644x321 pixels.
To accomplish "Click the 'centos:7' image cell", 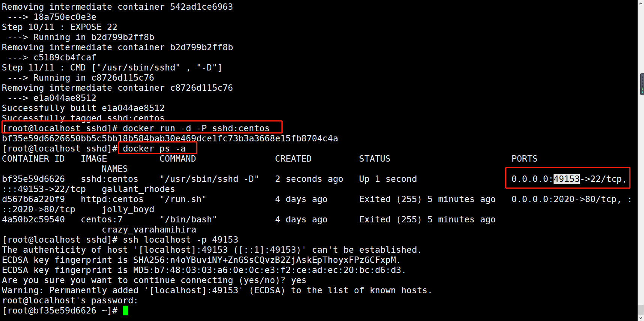I will 102,219.
